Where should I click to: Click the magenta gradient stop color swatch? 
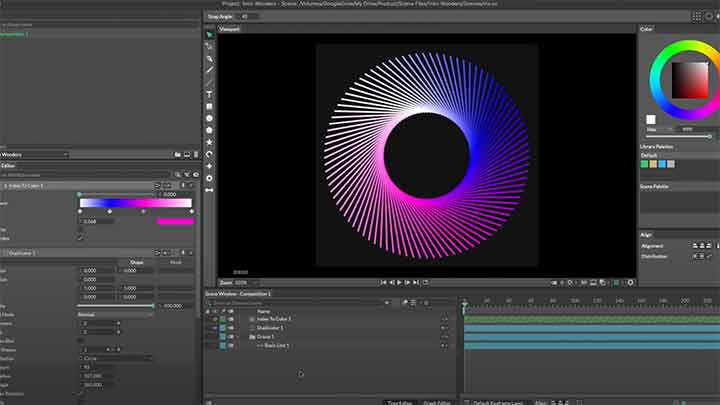point(175,221)
